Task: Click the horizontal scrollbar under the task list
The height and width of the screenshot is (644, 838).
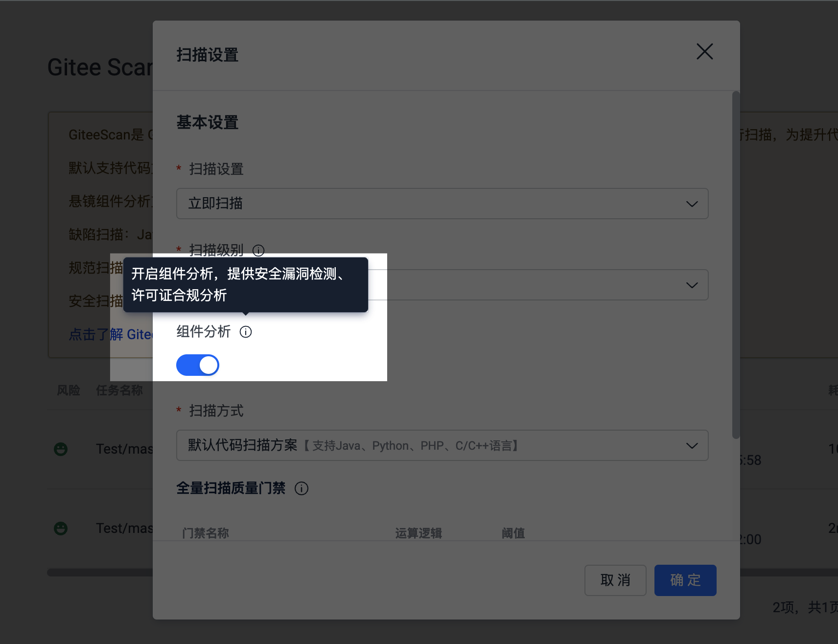Action: 100,572
